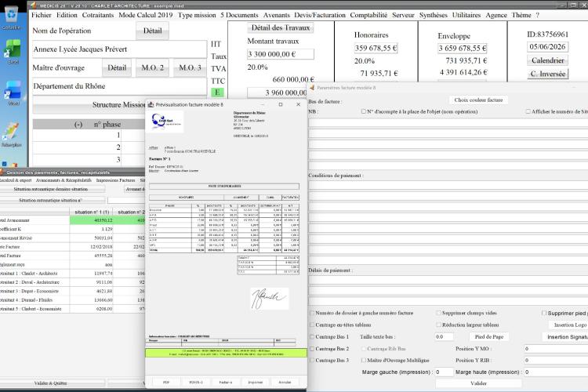This screenshot has height=392, width=588.
Task: Click the 'Taille texte bas' field showing 0.0
Action: click(x=444, y=337)
